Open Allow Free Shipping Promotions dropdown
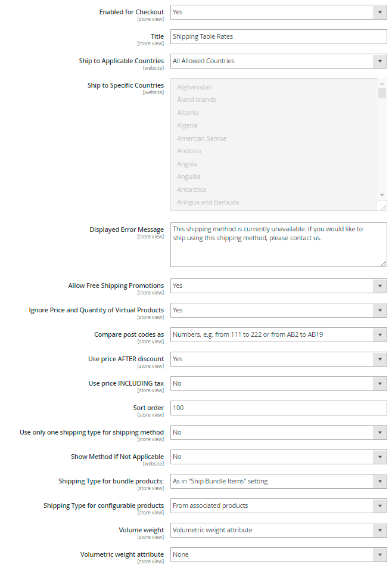 278,286
